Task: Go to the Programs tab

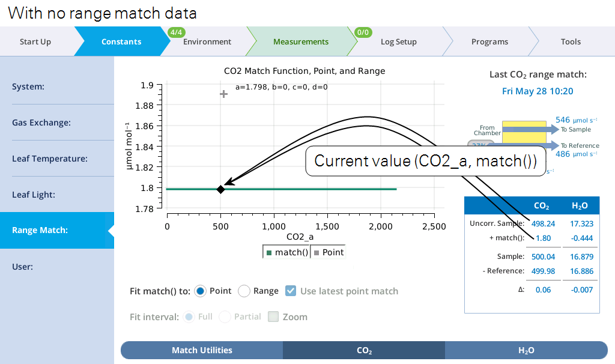Action: click(x=489, y=41)
